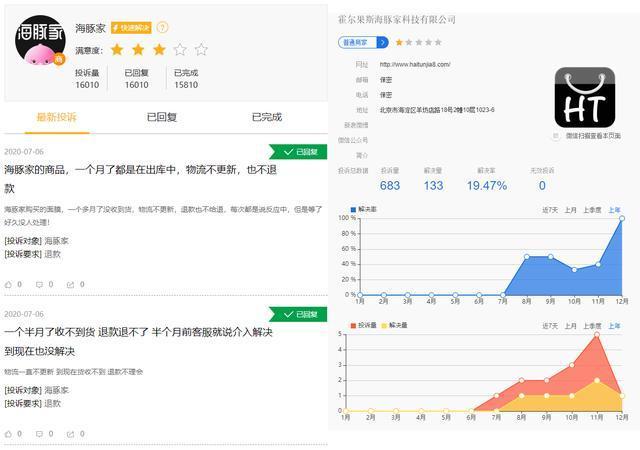Select 近7天 range on 投诉量 chart
The width and height of the screenshot is (640, 450).
[549, 326]
